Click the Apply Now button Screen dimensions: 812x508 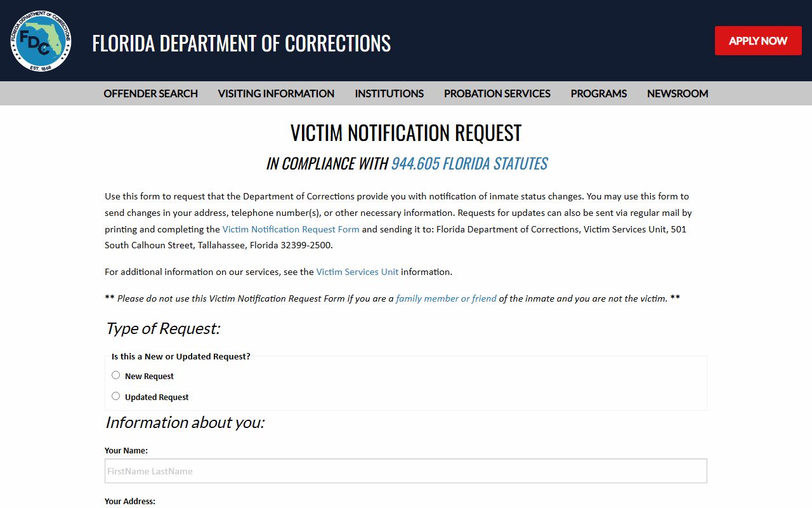(x=758, y=41)
